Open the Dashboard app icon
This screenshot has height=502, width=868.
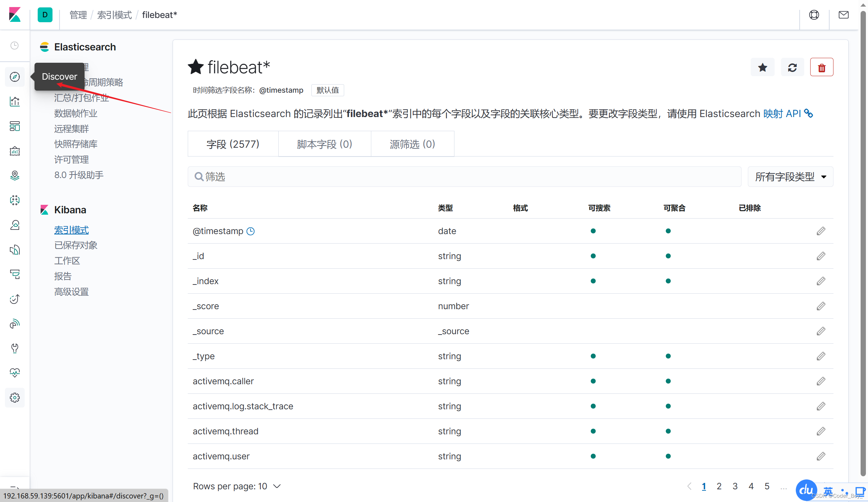click(x=14, y=126)
